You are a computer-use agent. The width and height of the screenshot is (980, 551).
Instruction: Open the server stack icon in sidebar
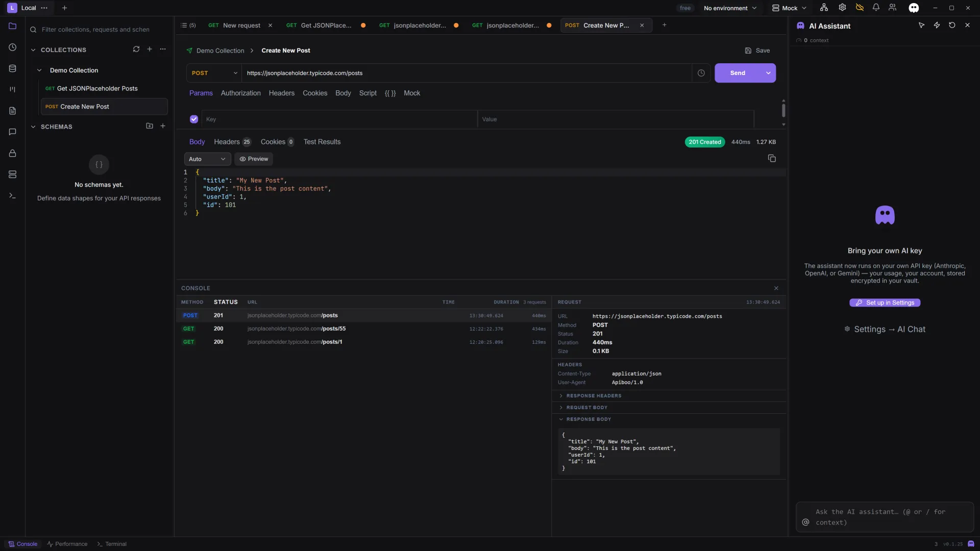[x=13, y=174]
